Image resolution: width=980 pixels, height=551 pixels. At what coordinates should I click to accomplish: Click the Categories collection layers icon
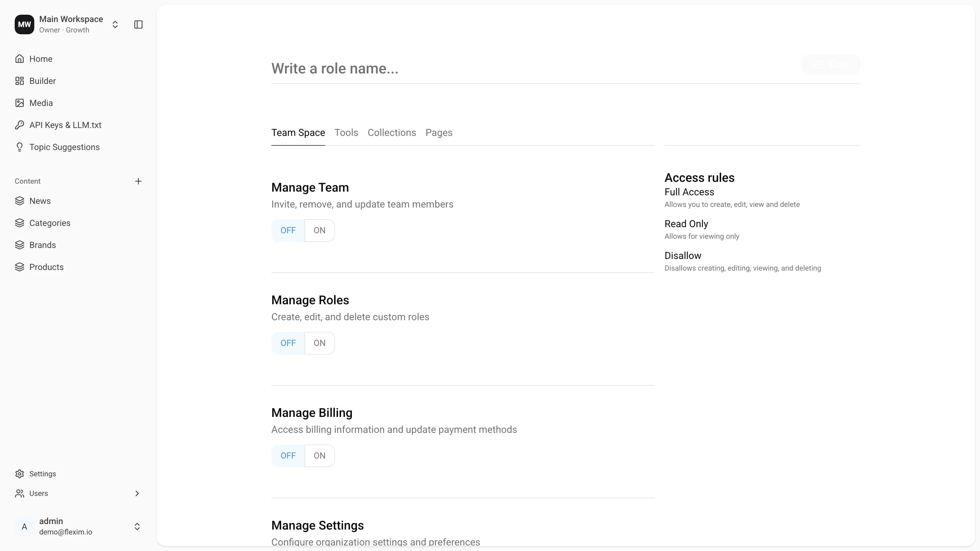point(19,223)
